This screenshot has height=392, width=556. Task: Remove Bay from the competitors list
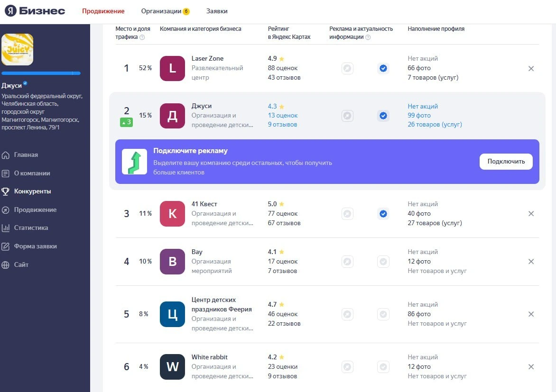[531, 262]
